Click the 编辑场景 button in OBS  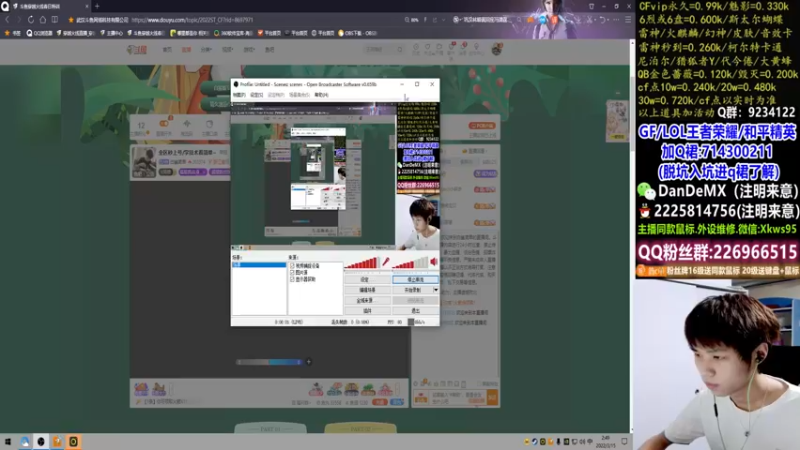coord(367,290)
